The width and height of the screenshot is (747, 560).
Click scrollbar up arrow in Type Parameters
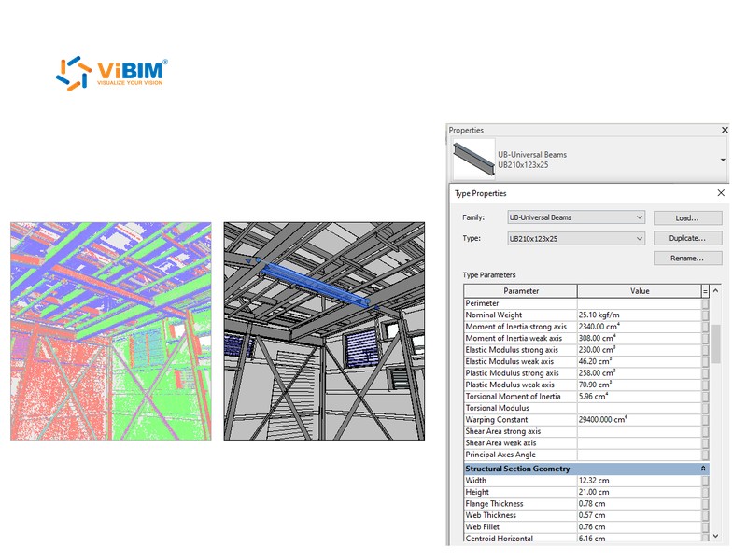pos(715,290)
